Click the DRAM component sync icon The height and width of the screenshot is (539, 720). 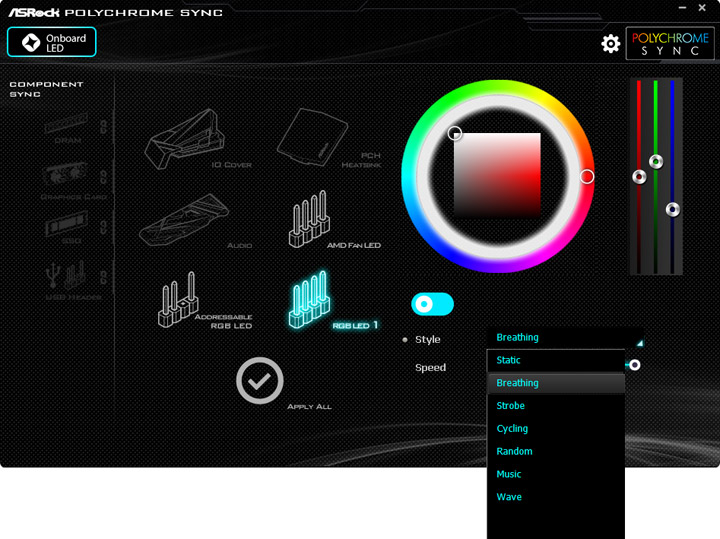coord(67,124)
